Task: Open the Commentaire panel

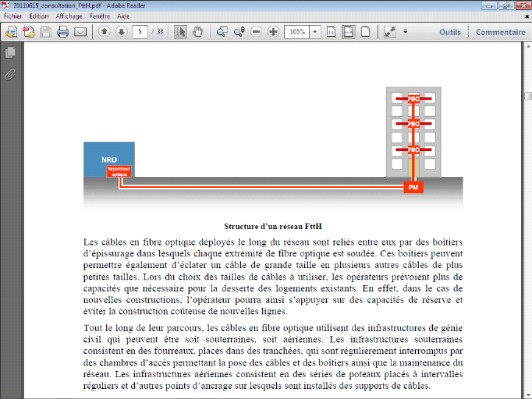Action: (501, 32)
